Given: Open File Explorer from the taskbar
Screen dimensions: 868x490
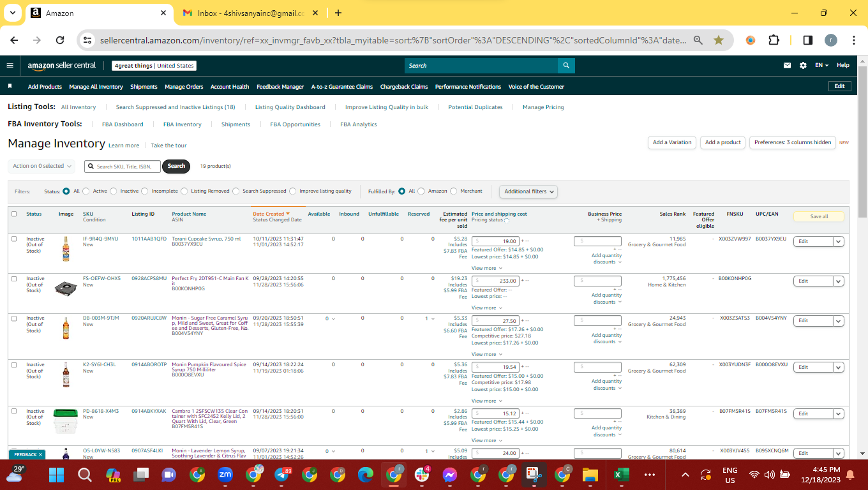Looking at the screenshot, I should (590, 475).
